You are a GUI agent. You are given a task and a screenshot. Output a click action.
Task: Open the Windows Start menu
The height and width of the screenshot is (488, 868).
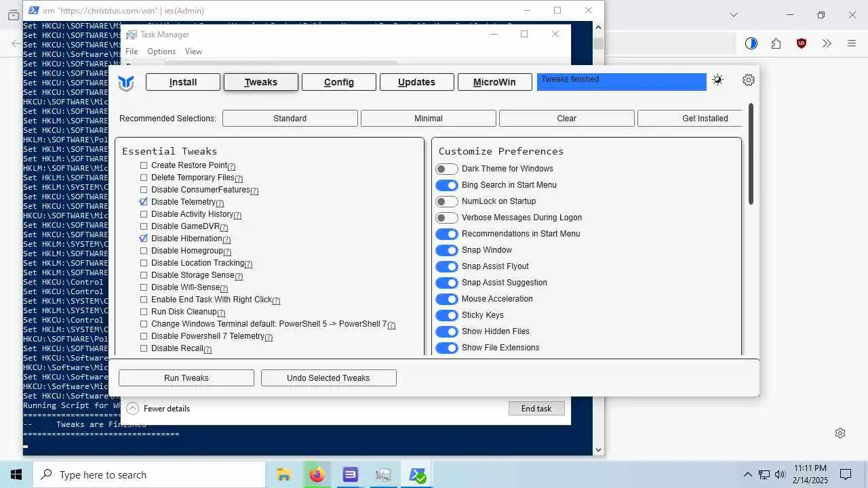point(16,474)
